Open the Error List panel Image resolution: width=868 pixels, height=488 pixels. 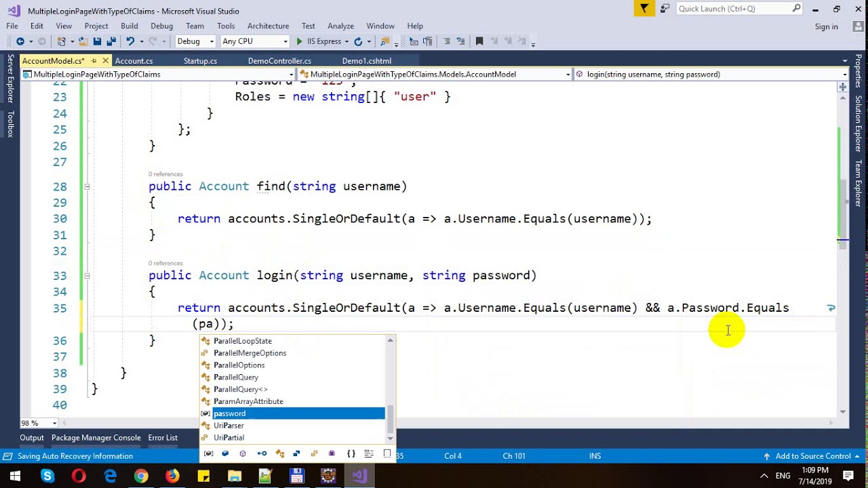click(x=163, y=438)
